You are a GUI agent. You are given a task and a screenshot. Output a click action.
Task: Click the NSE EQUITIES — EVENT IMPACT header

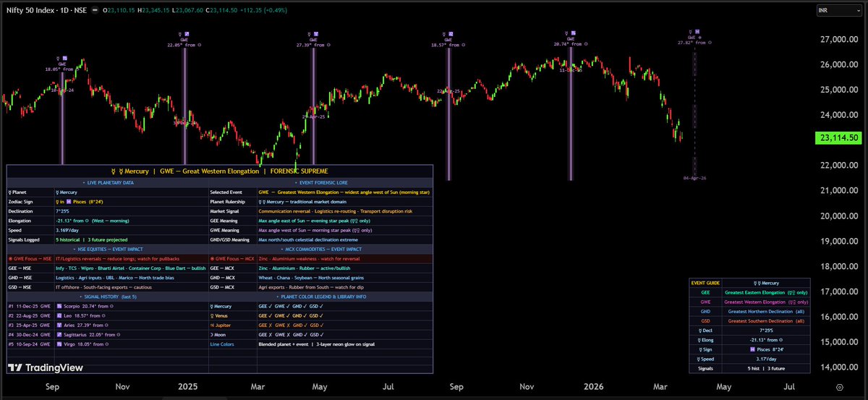tap(107, 249)
